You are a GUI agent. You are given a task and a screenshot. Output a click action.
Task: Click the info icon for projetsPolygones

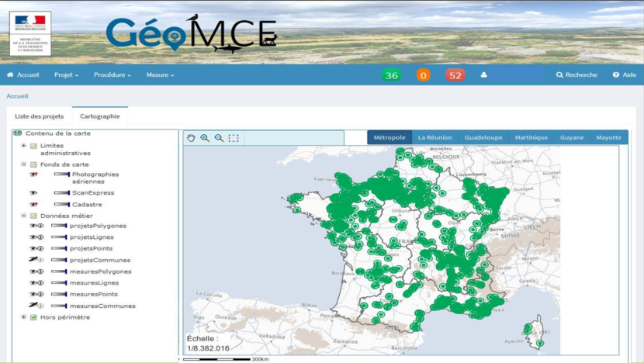[x=40, y=226]
